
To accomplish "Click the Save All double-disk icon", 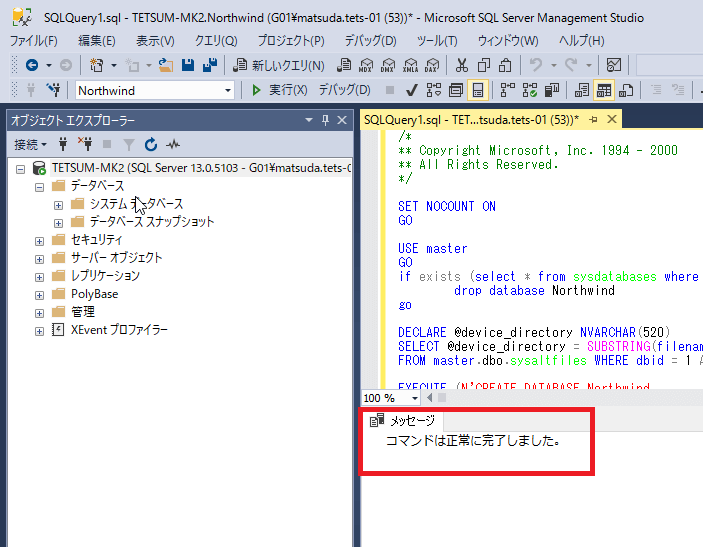I will coord(211,65).
